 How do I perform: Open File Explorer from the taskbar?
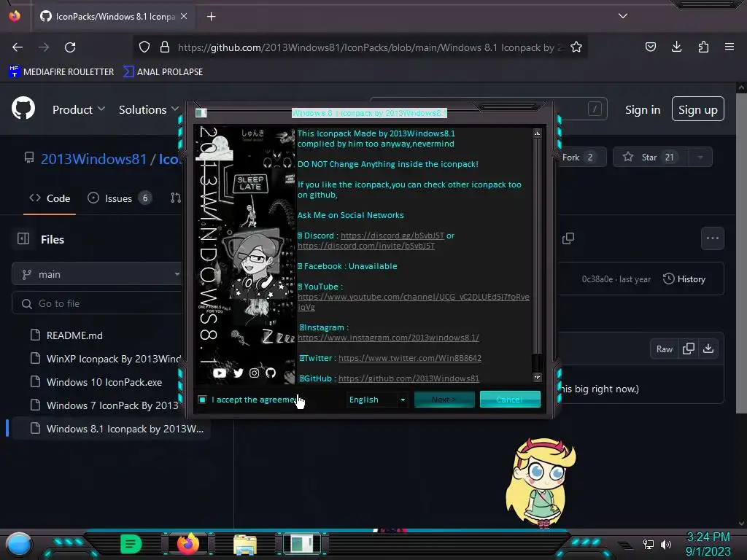click(x=245, y=544)
